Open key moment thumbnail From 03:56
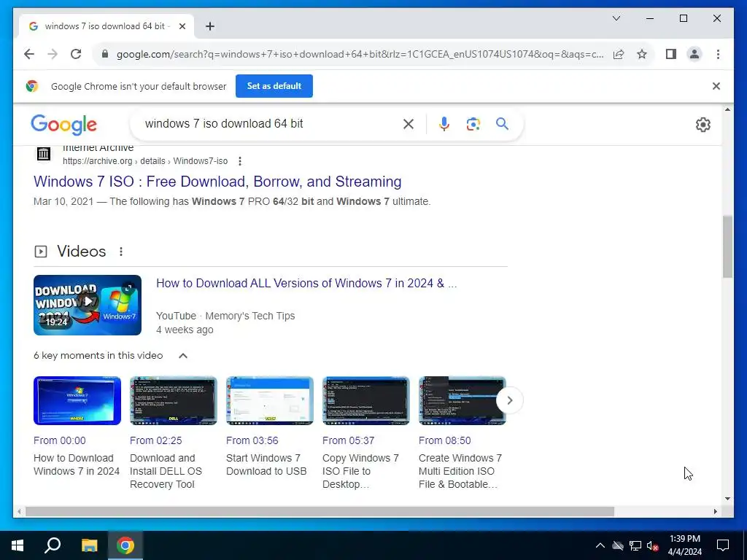747x560 pixels. [270, 400]
